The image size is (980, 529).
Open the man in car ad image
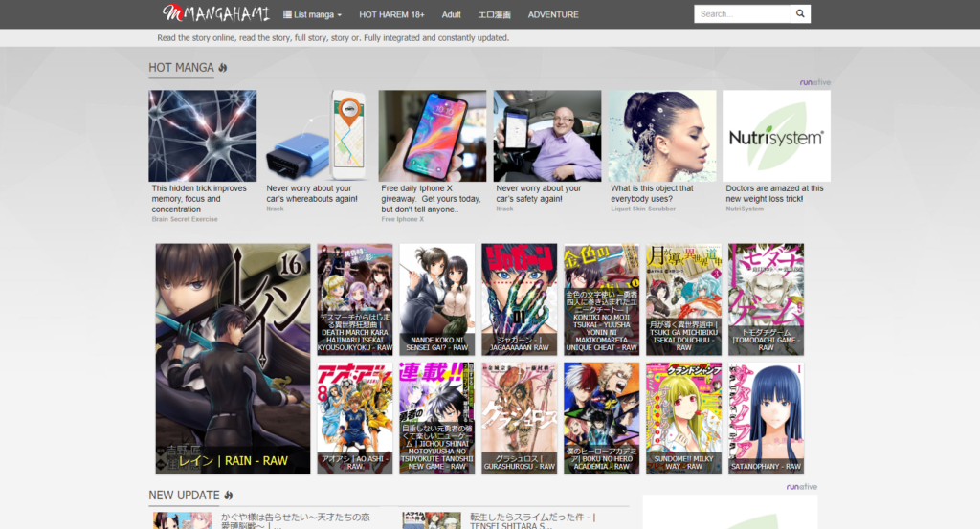(x=546, y=136)
